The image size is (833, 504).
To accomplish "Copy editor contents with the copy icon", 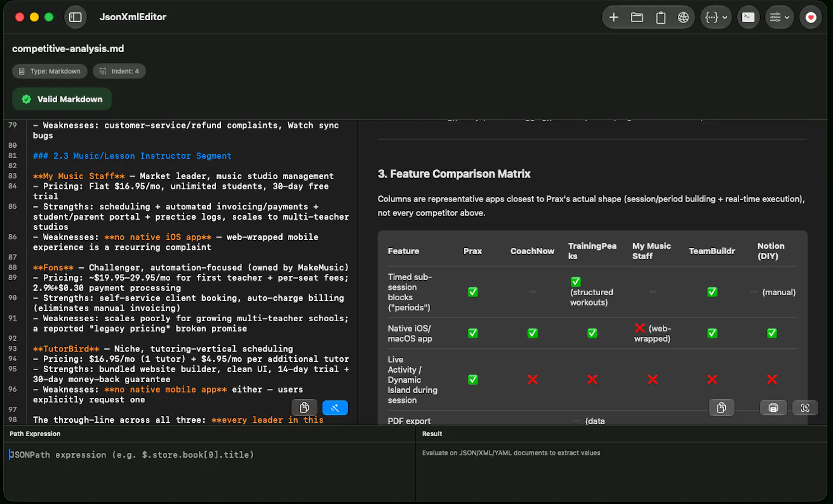I will (x=305, y=408).
